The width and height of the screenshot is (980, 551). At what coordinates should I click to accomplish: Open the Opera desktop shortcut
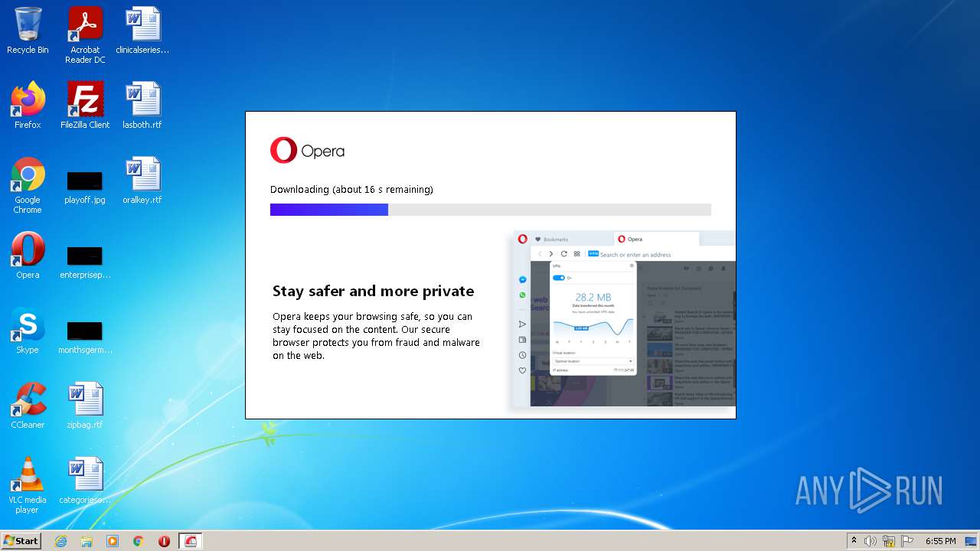pyautogui.click(x=28, y=256)
